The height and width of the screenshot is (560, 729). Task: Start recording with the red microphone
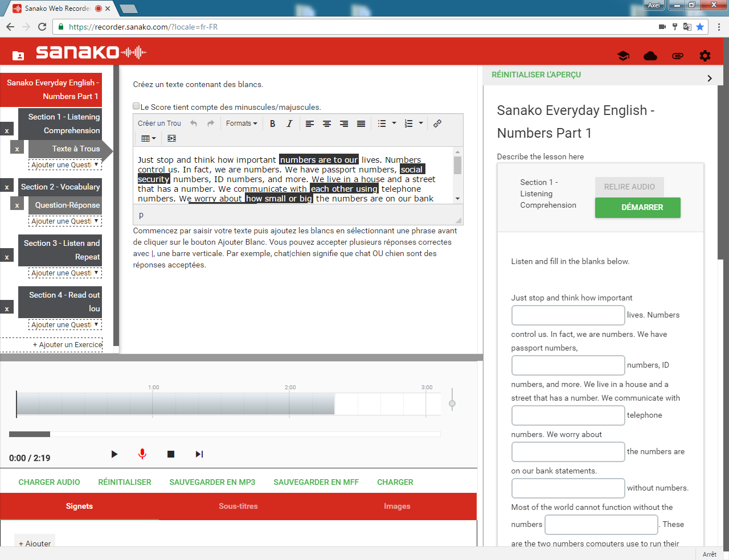pyautogui.click(x=142, y=454)
